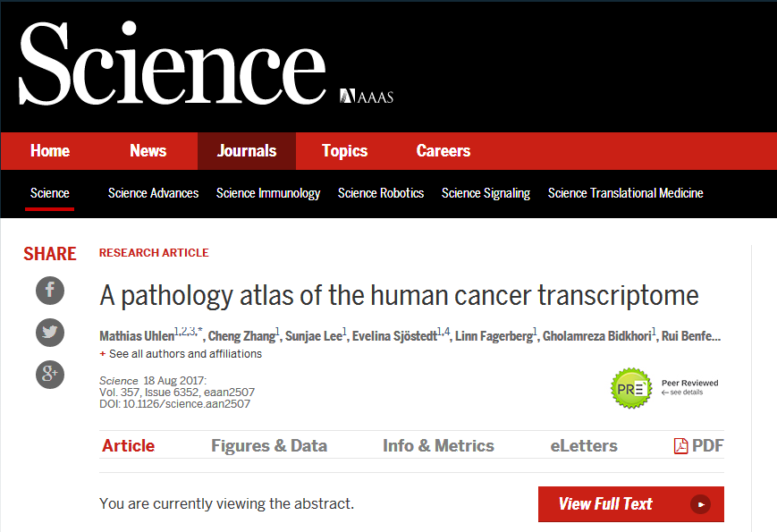777x532 pixels.
Task: Click the arrow icon on View Full Text
Action: point(700,504)
